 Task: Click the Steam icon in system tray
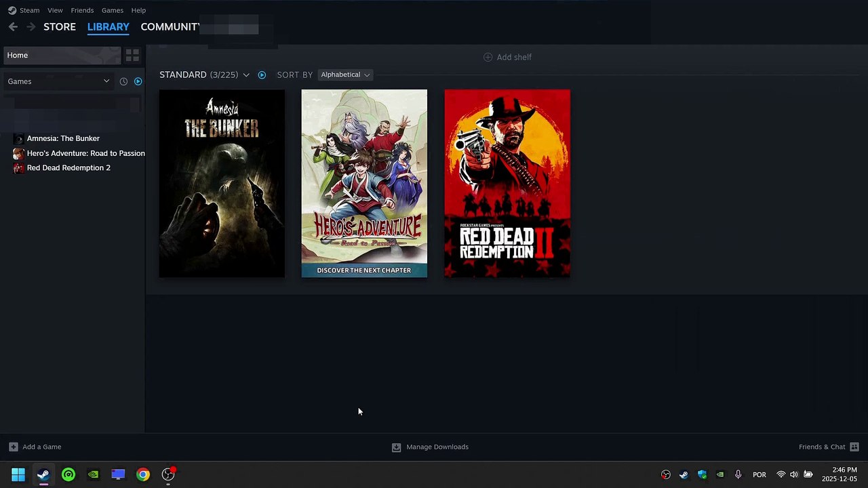[x=684, y=474]
